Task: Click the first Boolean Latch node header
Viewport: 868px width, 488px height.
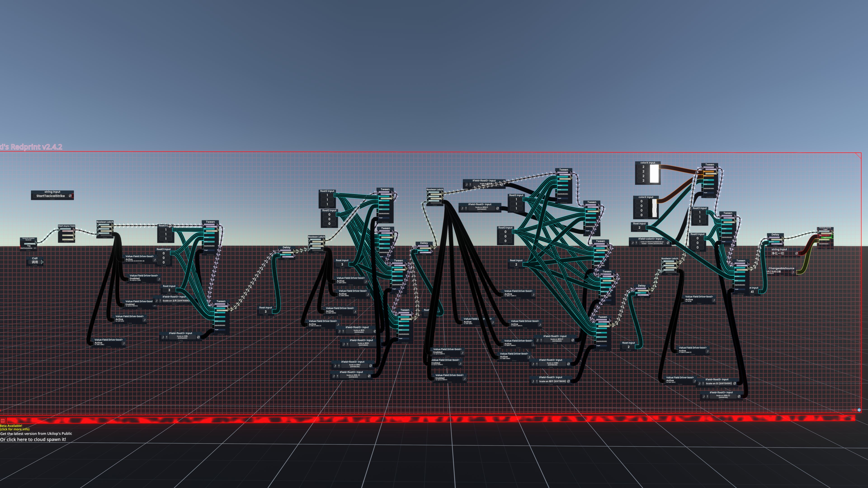Action: tap(105, 222)
